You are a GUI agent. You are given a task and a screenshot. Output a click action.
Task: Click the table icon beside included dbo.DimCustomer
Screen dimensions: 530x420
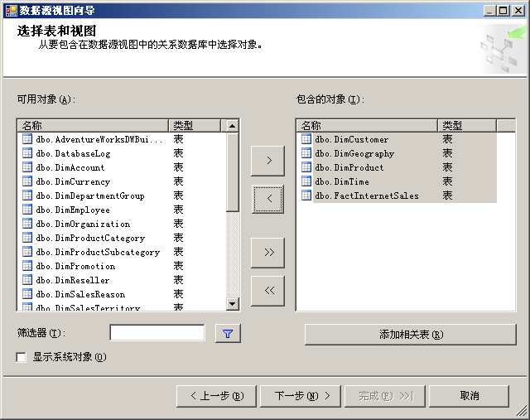[306, 139]
